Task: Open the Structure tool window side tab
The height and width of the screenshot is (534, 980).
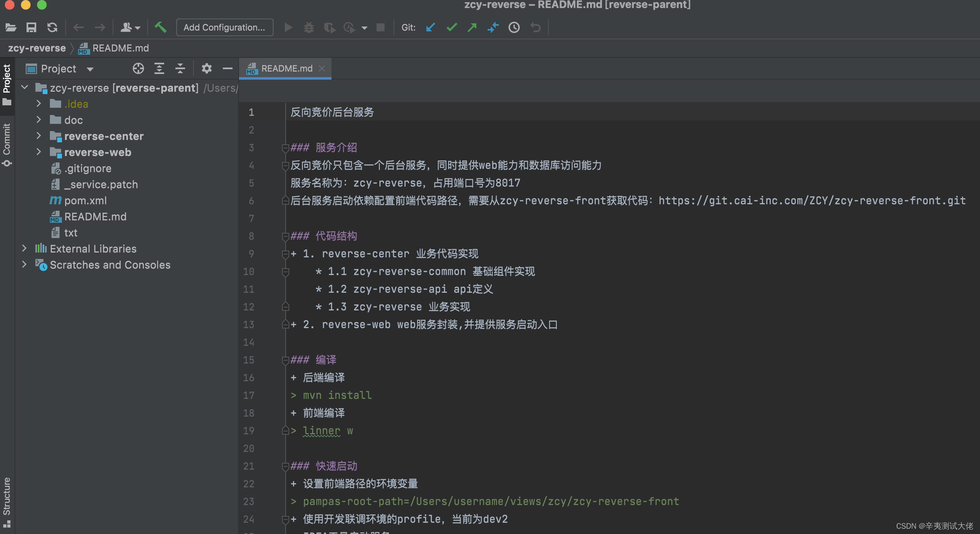Action: click(7, 503)
